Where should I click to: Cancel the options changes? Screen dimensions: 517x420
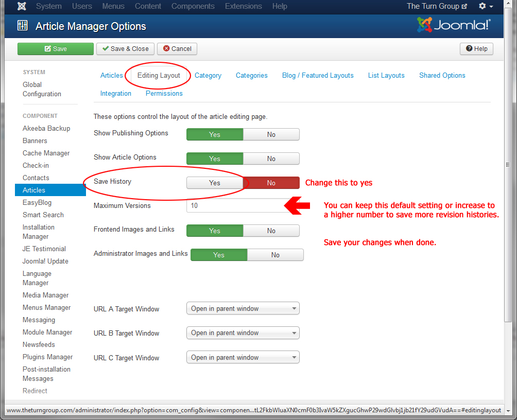(177, 49)
